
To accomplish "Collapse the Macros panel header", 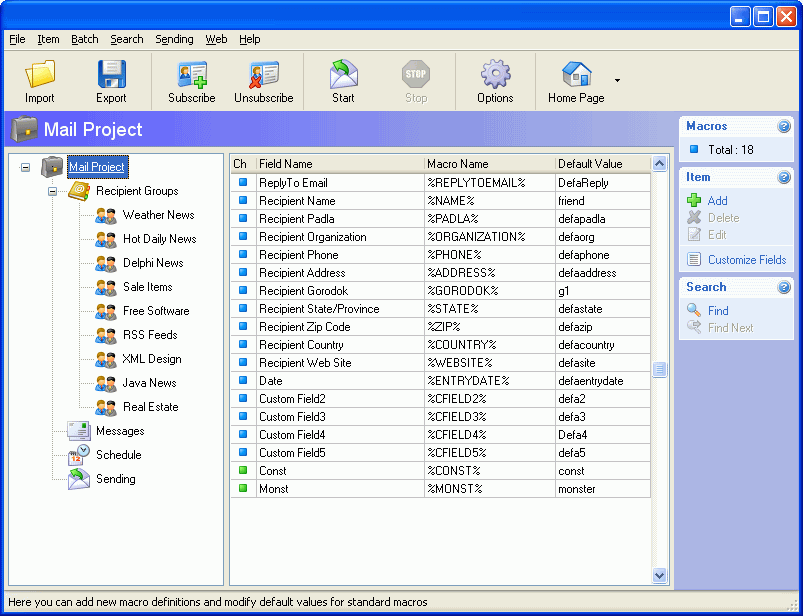I will pos(784,126).
